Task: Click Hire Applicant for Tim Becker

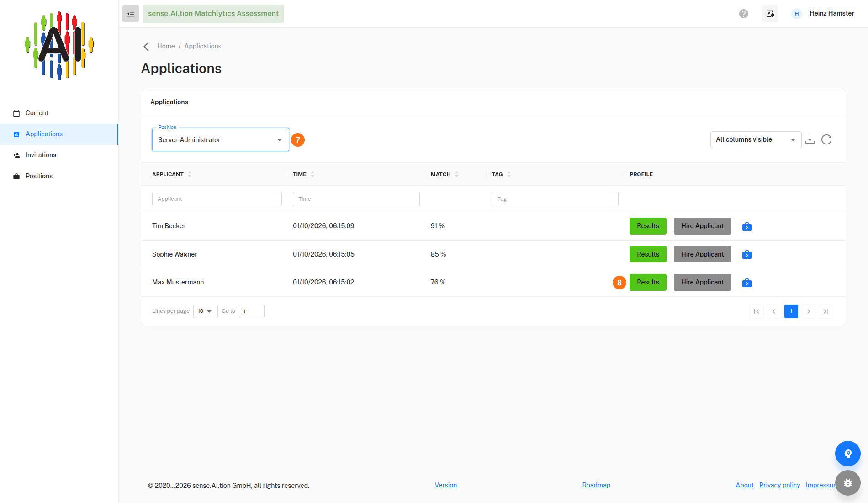Action: [x=702, y=226]
